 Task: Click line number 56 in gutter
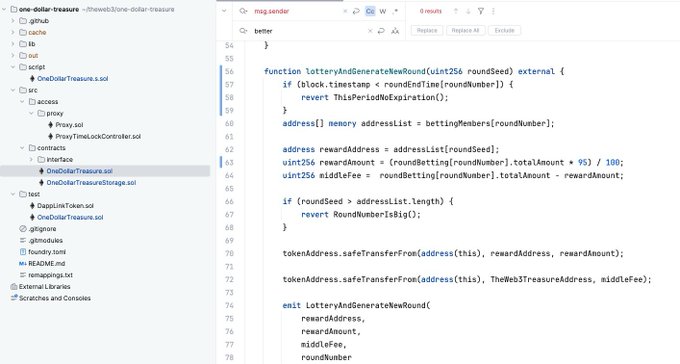click(229, 71)
